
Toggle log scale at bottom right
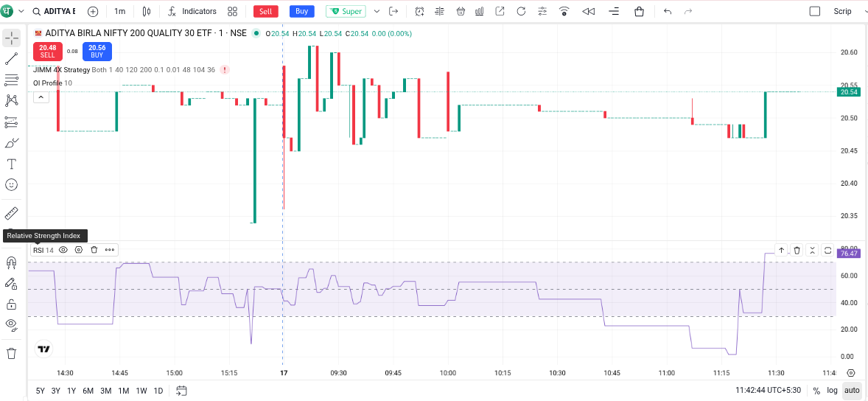click(833, 391)
